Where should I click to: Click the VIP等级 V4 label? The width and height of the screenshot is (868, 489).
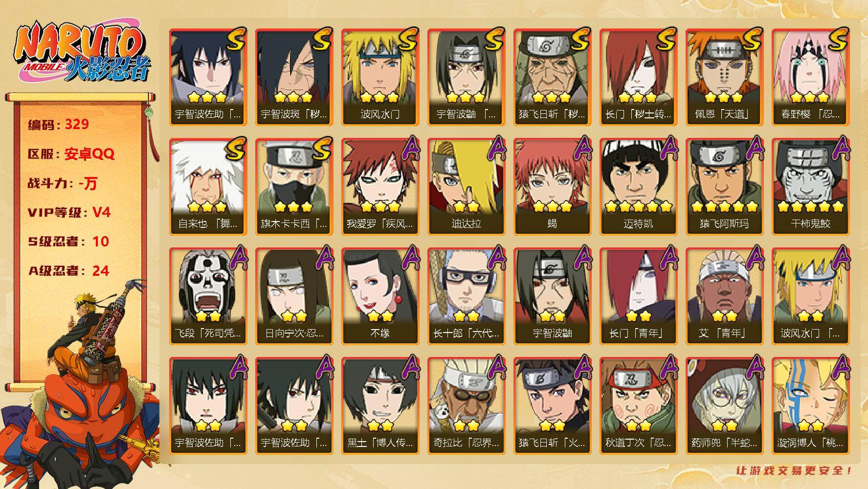coord(69,212)
